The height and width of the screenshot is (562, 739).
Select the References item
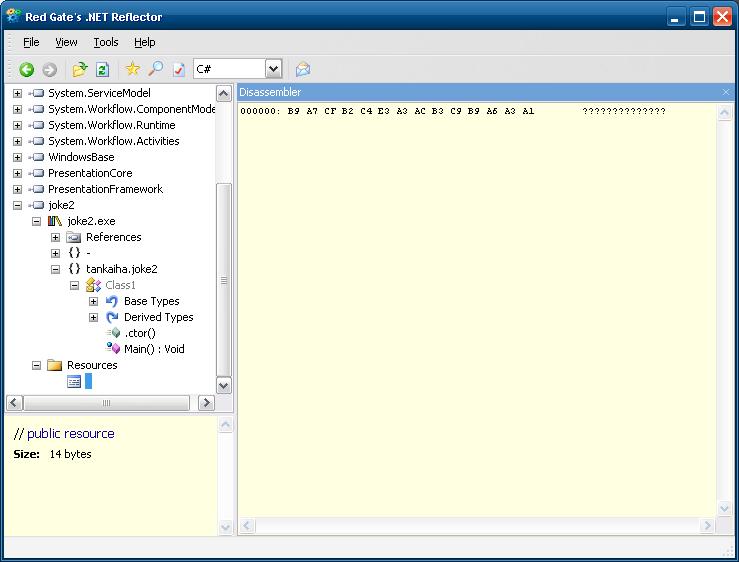point(114,238)
